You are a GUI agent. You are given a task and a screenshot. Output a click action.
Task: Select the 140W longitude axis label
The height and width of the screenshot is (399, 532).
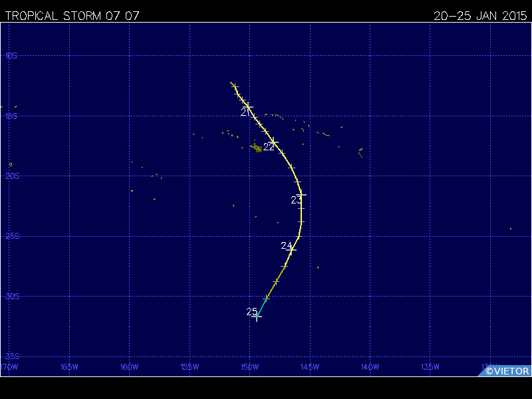coord(370,366)
